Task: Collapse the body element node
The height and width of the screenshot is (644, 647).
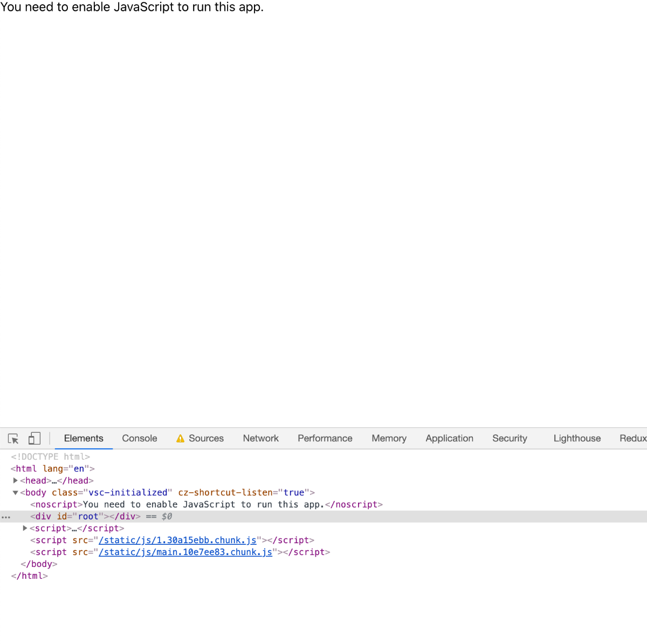Action: click(16, 493)
